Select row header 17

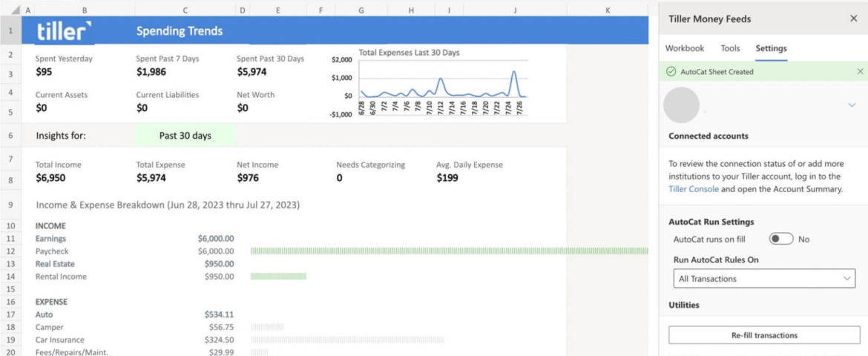pyautogui.click(x=10, y=314)
